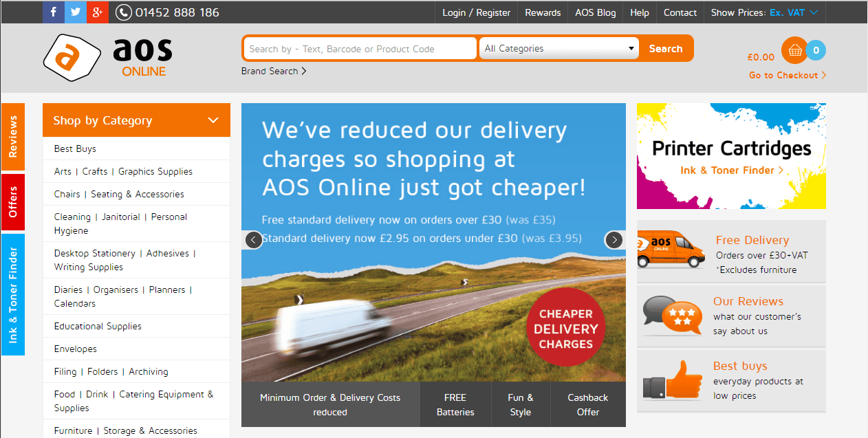The height and width of the screenshot is (438, 868).
Task: Open Ink & Toner Finder link in banner
Action: [x=732, y=170]
